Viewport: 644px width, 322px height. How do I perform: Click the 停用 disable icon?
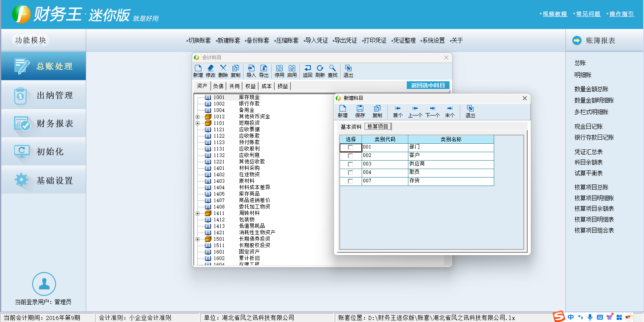(x=280, y=71)
